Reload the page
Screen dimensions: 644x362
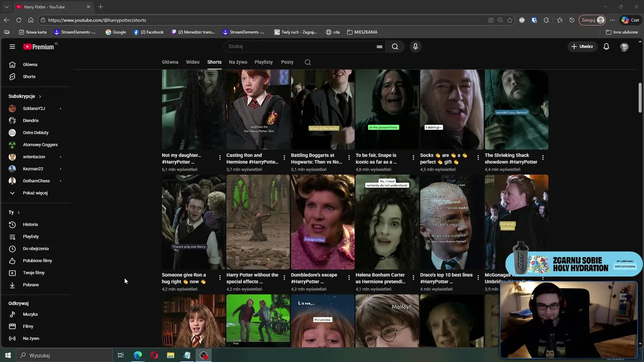click(19, 20)
